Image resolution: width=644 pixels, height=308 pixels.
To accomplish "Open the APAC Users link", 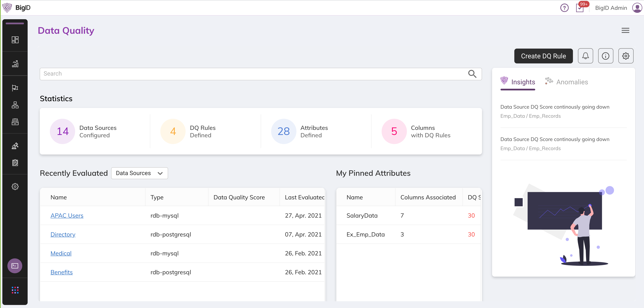I will tap(67, 216).
